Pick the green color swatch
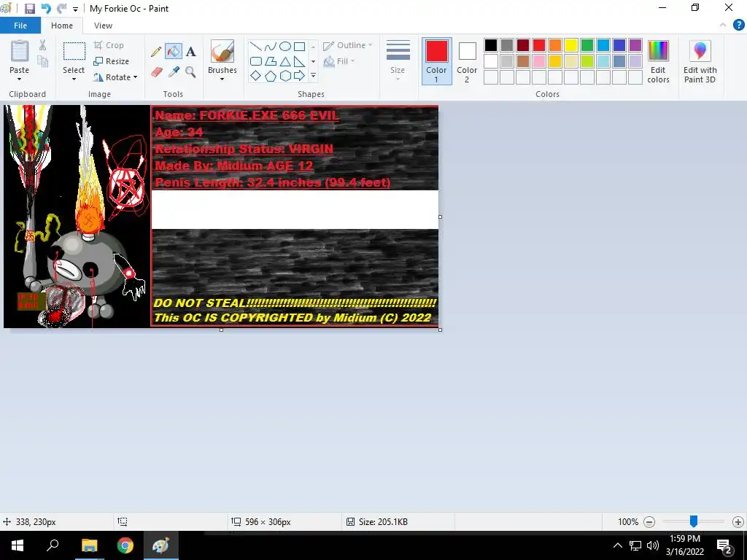Screen dimensions: 747x560 pos(587,45)
